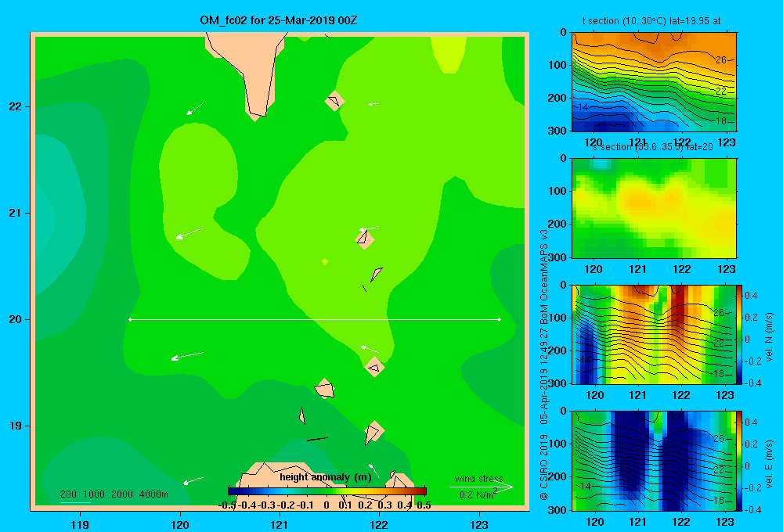Click the wind arrow near 120E, 19.7N
The height and width of the screenshot is (532, 783).
click(x=187, y=356)
